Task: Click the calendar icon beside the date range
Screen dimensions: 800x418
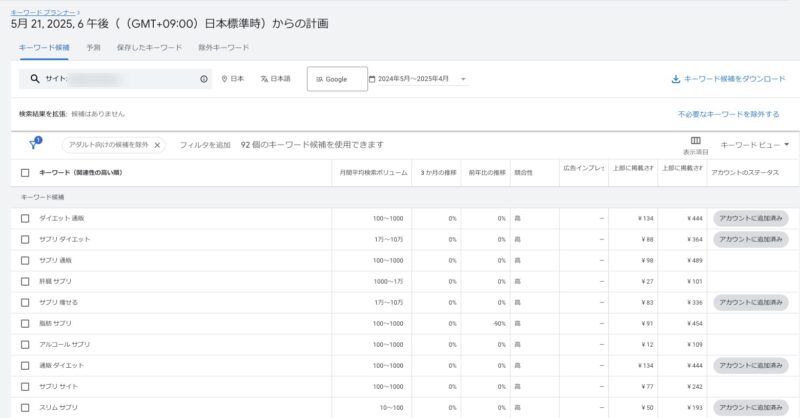Action: (372, 79)
